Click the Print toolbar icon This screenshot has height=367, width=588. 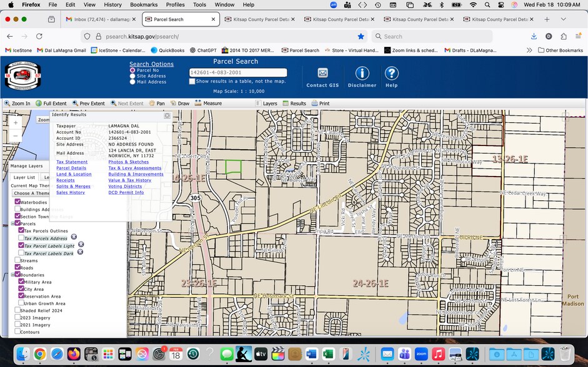point(321,104)
